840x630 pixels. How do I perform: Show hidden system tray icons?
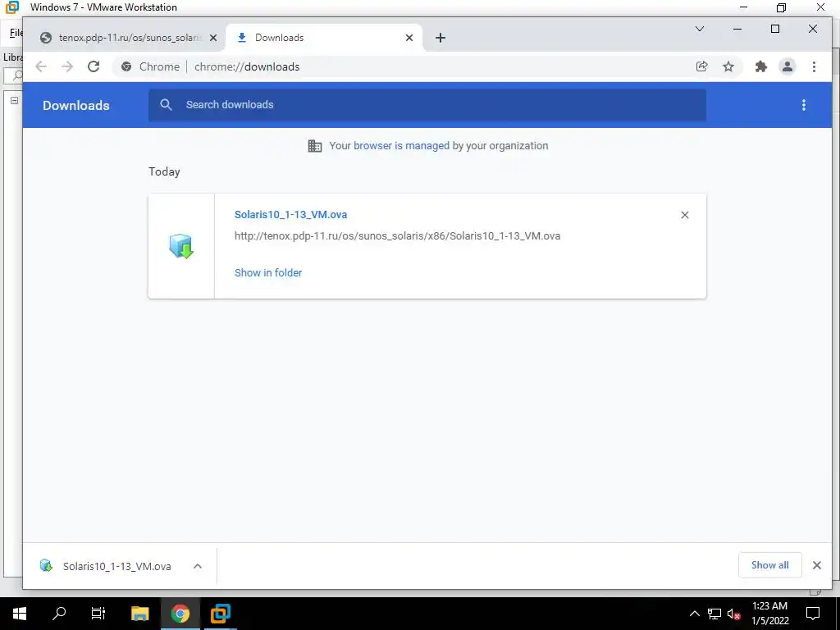coord(694,614)
